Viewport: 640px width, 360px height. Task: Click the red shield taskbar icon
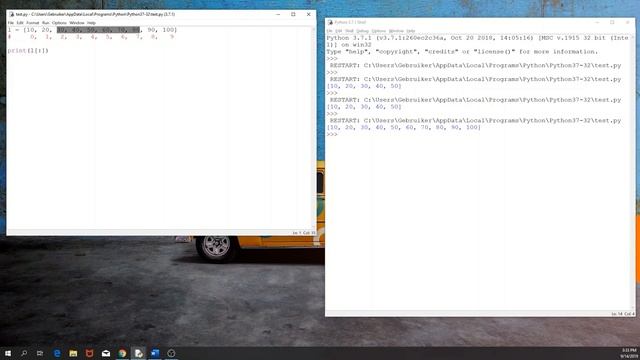pyautogui.click(x=89, y=353)
